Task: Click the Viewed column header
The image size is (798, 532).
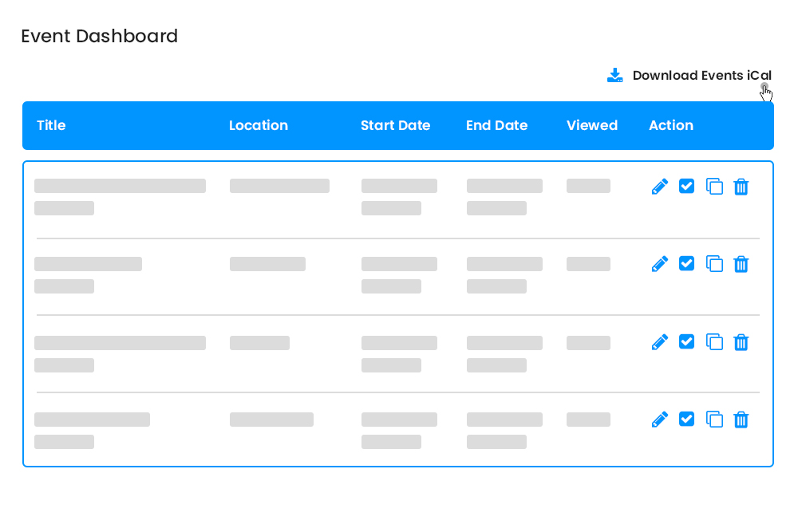Action: pos(592,125)
